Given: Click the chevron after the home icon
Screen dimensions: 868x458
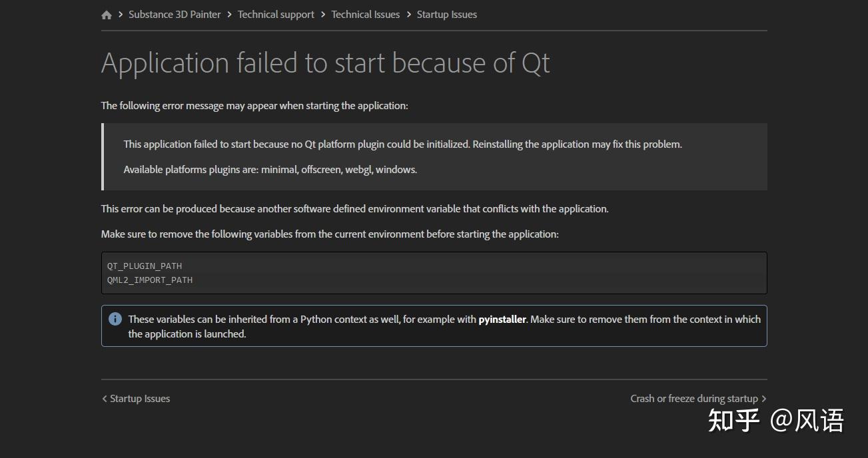Looking at the screenshot, I should tap(119, 14).
